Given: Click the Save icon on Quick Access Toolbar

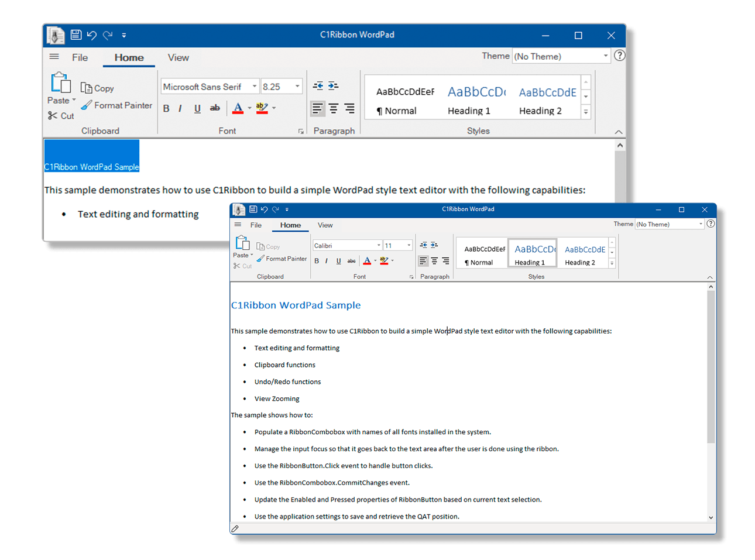Looking at the screenshot, I should 75,35.
